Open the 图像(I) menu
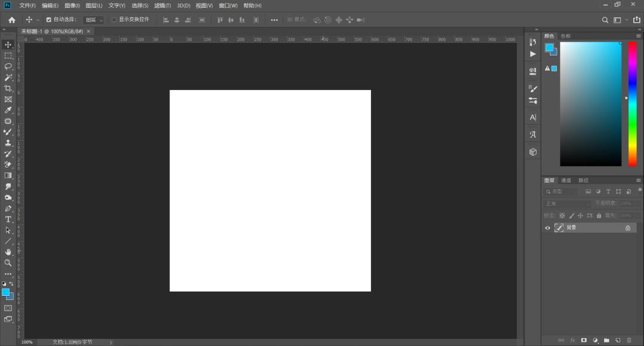The image size is (644, 346). [72, 6]
